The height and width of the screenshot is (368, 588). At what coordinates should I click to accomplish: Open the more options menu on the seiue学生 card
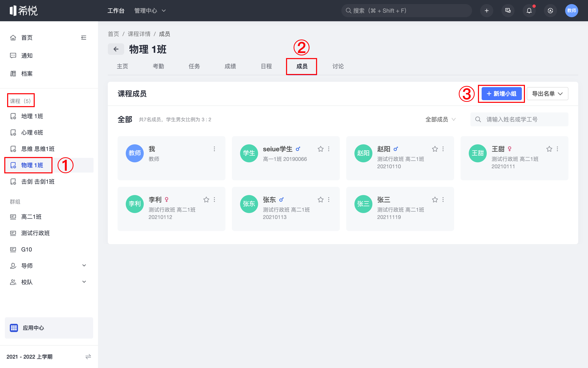(329, 149)
